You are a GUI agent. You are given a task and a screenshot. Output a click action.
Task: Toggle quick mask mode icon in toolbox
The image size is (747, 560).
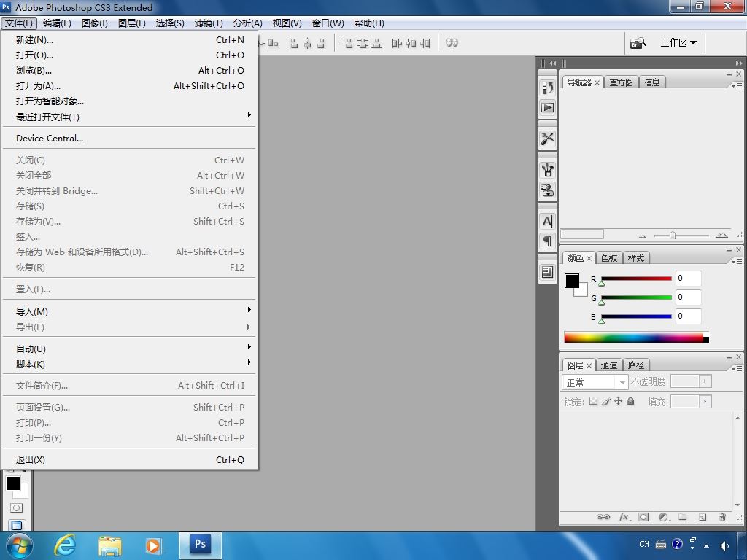tap(16, 508)
